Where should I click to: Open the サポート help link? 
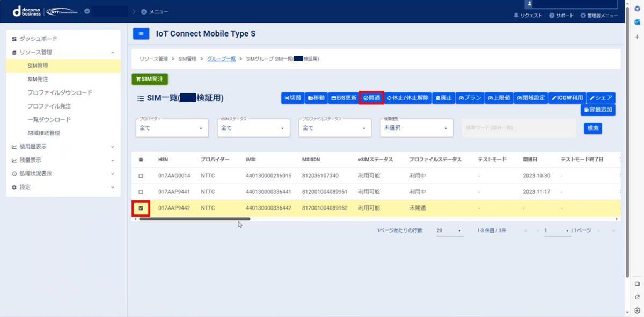pyautogui.click(x=561, y=16)
